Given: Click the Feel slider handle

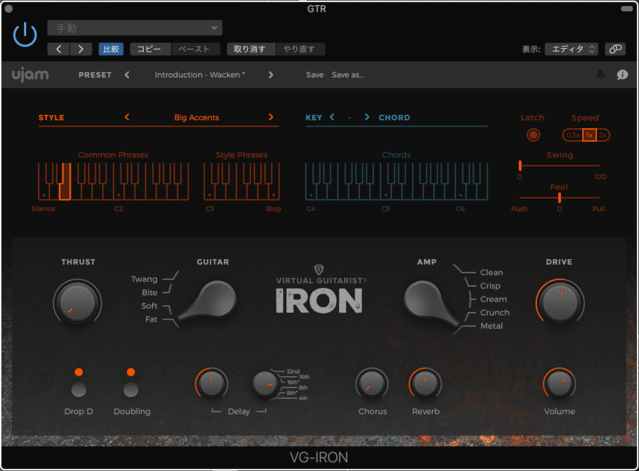Looking at the screenshot, I should click(559, 198).
